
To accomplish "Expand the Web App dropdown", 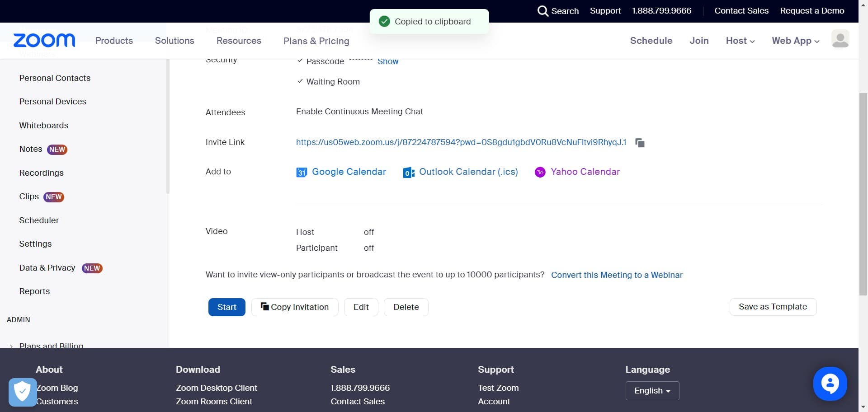I will click(x=795, y=41).
